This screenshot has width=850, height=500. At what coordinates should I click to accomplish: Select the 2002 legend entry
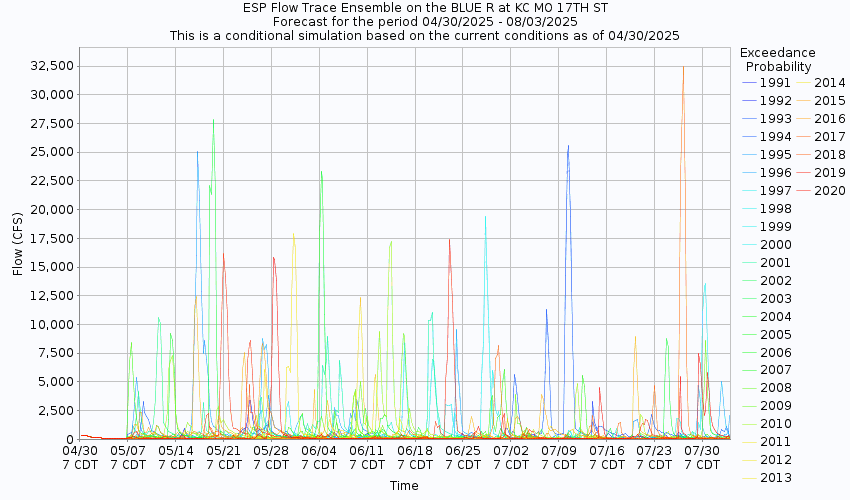pyautogui.click(x=767, y=280)
